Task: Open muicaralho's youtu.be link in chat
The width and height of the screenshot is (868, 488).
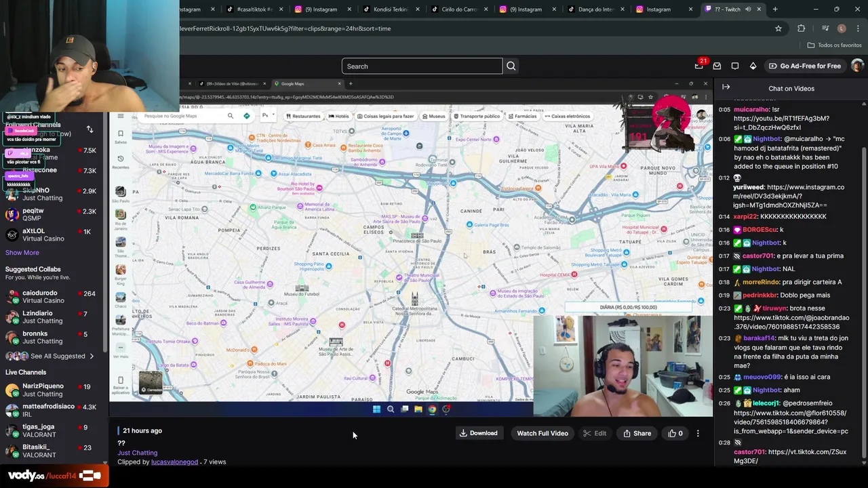Action: (781, 123)
